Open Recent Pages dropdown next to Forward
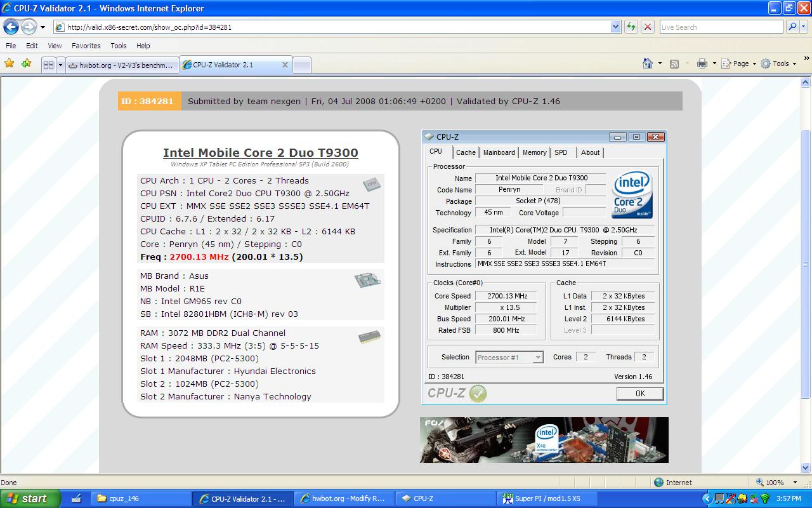Image resolution: width=812 pixels, height=508 pixels. pyautogui.click(x=43, y=27)
